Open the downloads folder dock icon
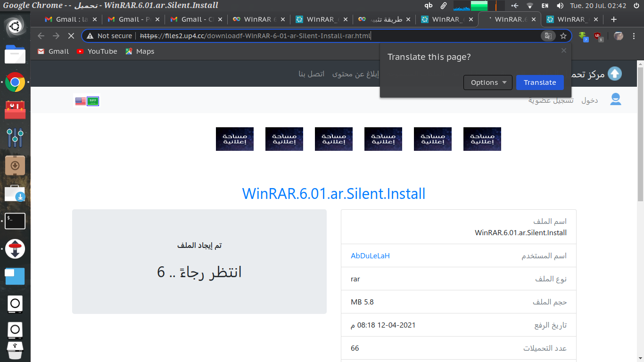Image resolution: width=644 pixels, height=362 pixels. (15, 193)
